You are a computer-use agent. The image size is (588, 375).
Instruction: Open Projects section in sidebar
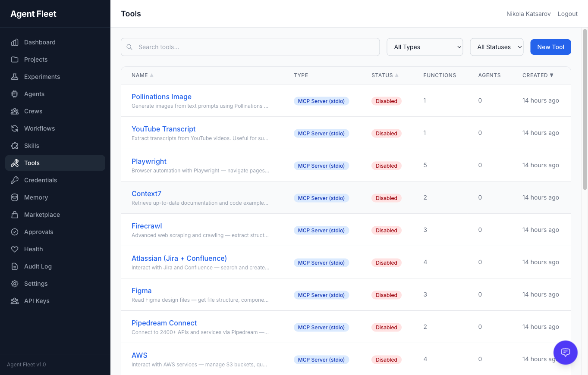(x=55, y=59)
